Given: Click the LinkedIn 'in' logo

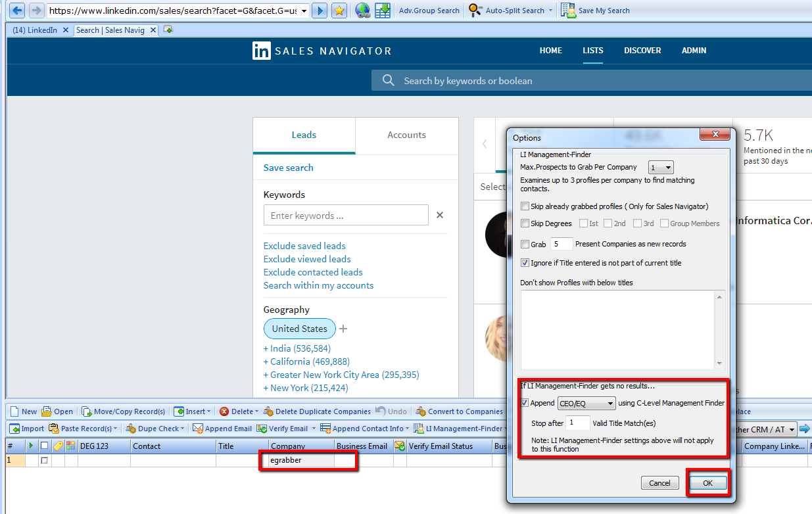Looking at the screenshot, I should click(261, 51).
